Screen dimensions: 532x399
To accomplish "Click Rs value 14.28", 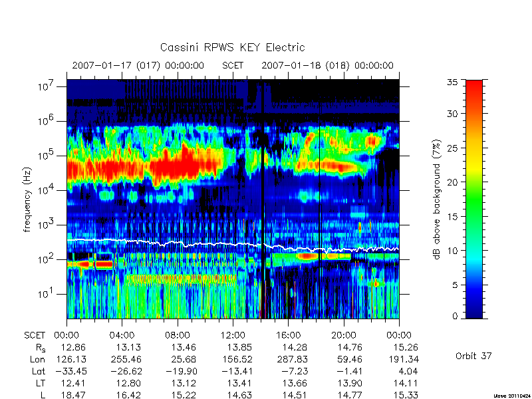I will (295, 347).
